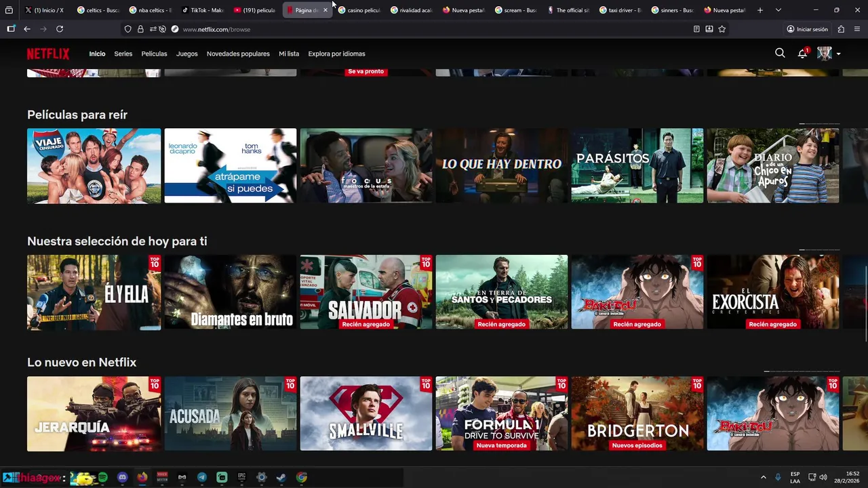
Task: Open Mi lista in Netflix nav
Action: tap(289, 54)
